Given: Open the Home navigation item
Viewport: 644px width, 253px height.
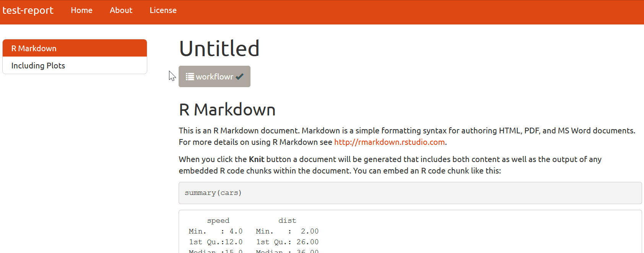Looking at the screenshot, I should 81,10.
